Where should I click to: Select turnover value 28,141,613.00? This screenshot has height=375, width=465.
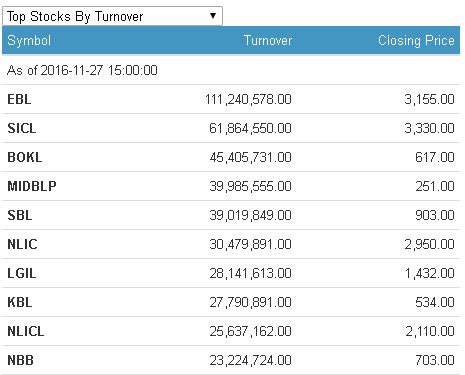tap(250, 273)
